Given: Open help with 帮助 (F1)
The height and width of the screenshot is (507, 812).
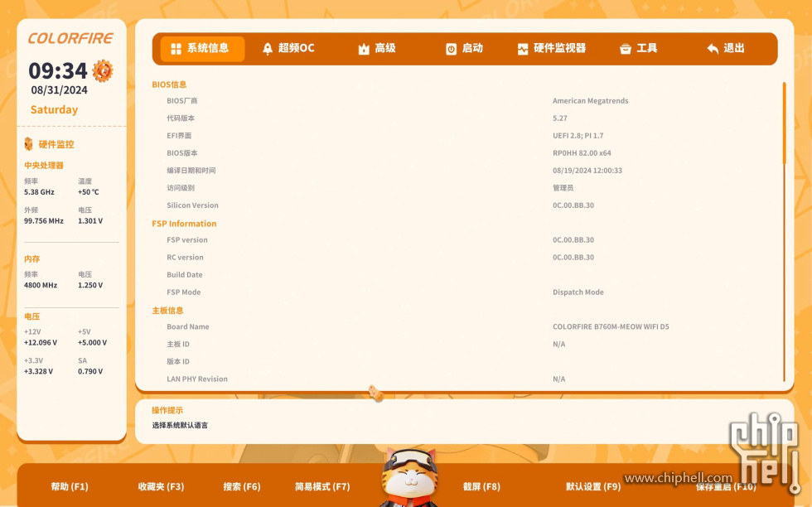Looking at the screenshot, I should coord(70,487).
